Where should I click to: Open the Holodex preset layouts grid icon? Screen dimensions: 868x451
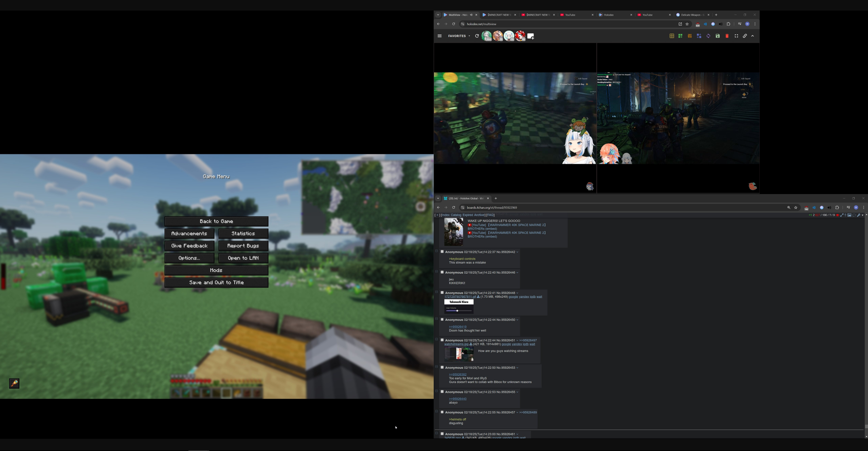pos(671,36)
